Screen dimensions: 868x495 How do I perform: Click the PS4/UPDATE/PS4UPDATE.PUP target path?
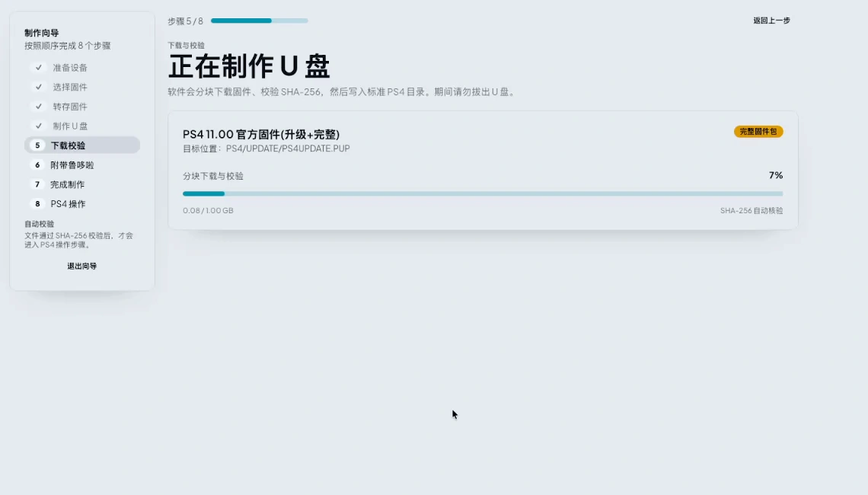click(288, 148)
